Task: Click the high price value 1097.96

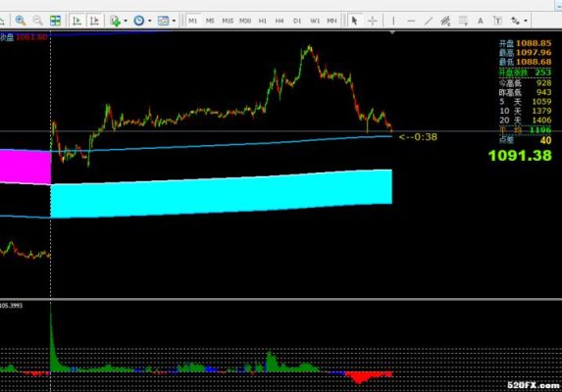Action: (x=534, y=53)
